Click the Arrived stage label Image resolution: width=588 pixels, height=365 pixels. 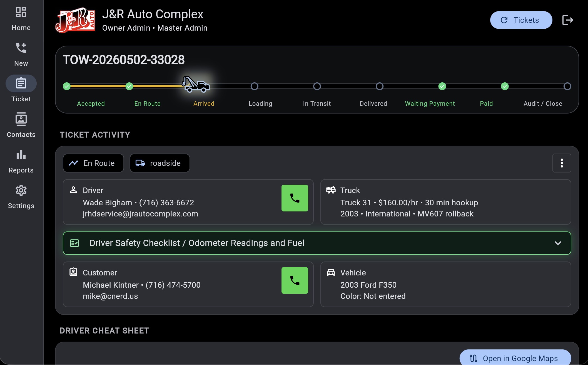pyautogui.click(x=204, y=103)
